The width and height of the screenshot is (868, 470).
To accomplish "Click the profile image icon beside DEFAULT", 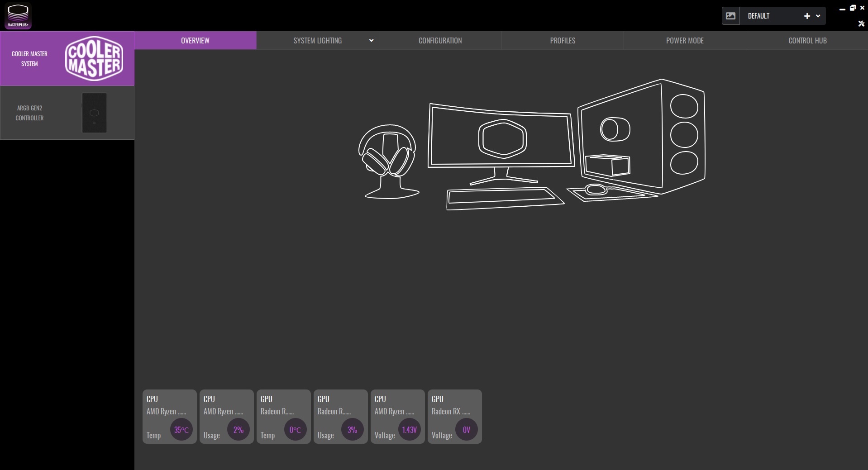I will click(730, 16).
